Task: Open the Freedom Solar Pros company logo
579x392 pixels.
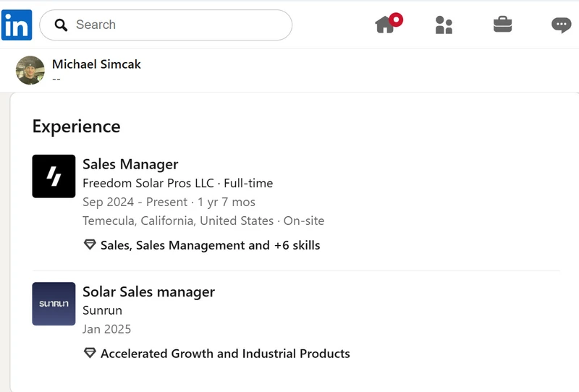Action: (54, 176)
